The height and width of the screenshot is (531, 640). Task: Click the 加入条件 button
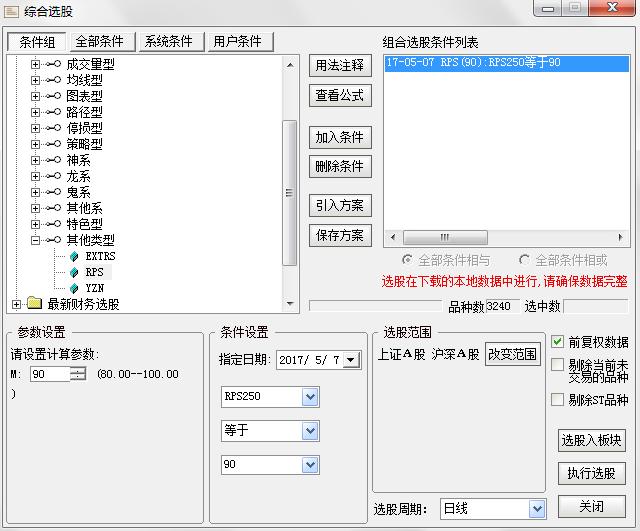[x=340, y=138]
